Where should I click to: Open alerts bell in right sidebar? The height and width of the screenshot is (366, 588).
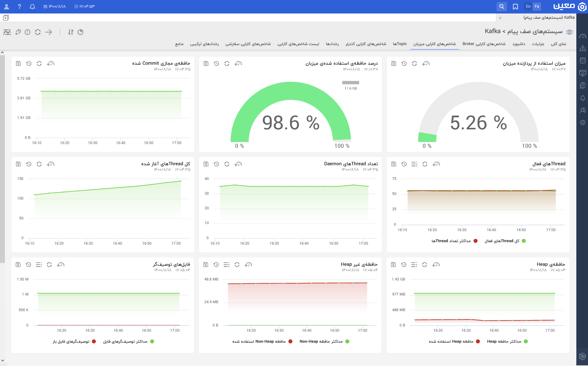click(582, 98)
